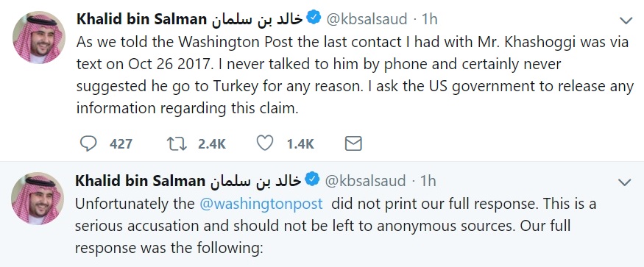Click the verified badge on the first tweet

pyautogui.click(x=314, y=18)
